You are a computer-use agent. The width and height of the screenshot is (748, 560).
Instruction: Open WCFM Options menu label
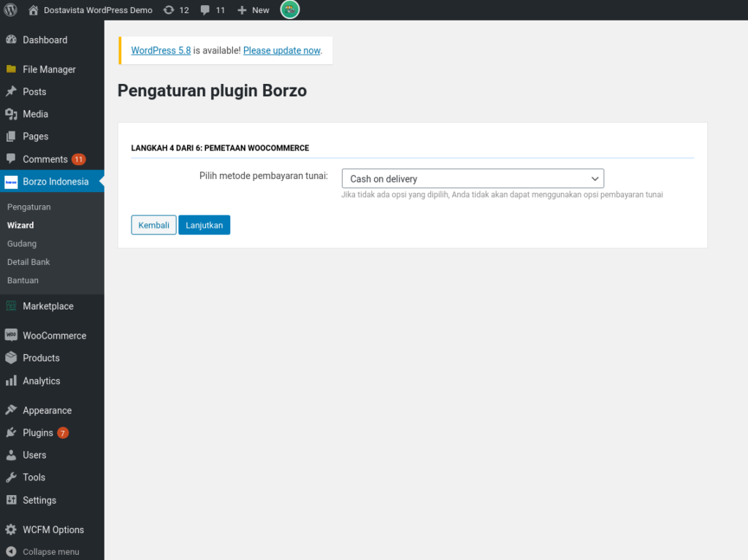53,529
